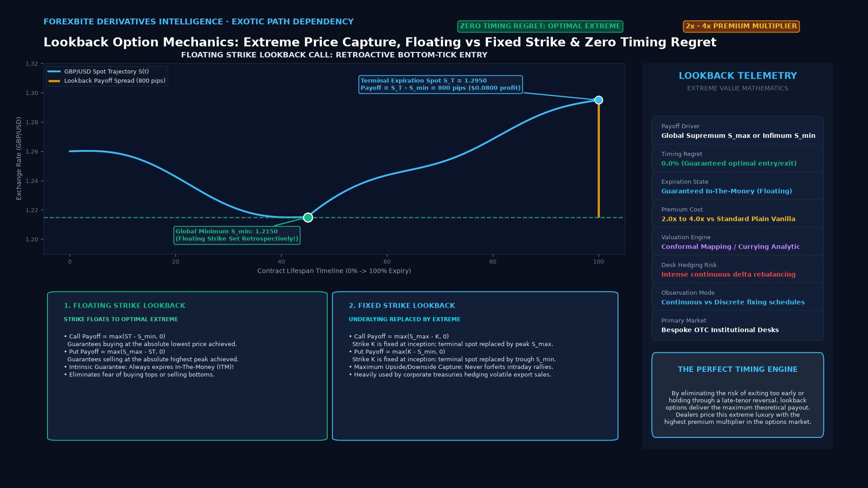
Task: Click 'Eliminates fear of buying tops' bullet
Action: pos(139,375)
